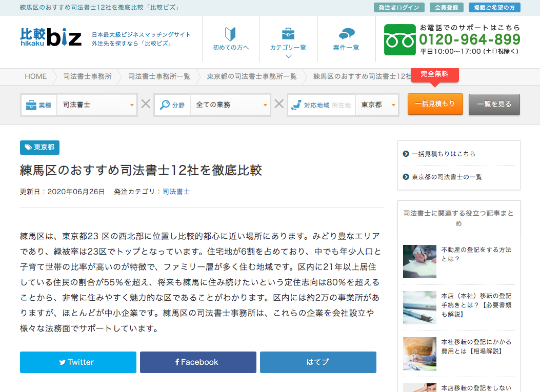Viewport: 540px width, 392px height.
Task: Expand chevron under カテゴリ一覧
Action: tap(289, 56)
